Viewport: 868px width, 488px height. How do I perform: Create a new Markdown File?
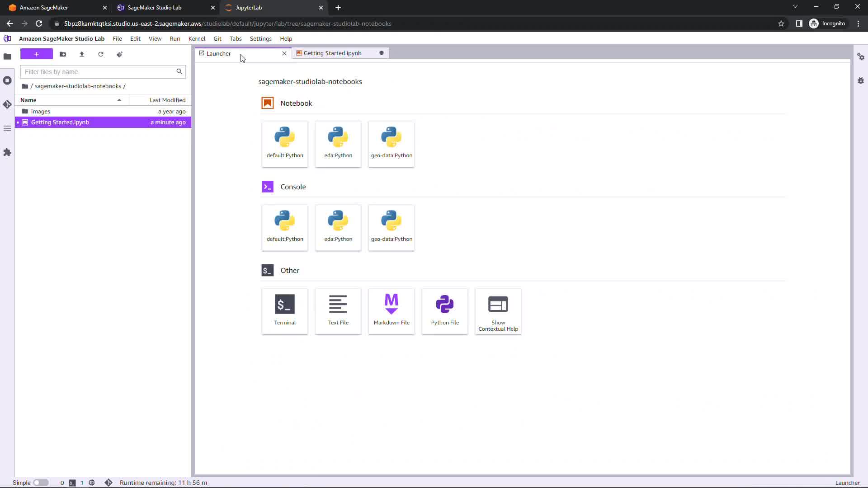392,311
